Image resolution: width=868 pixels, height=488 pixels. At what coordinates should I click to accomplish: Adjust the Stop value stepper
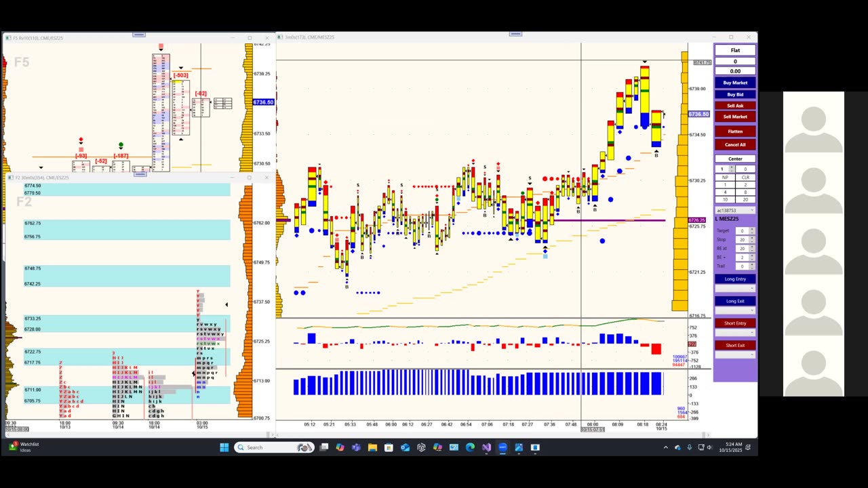point(752,240)
